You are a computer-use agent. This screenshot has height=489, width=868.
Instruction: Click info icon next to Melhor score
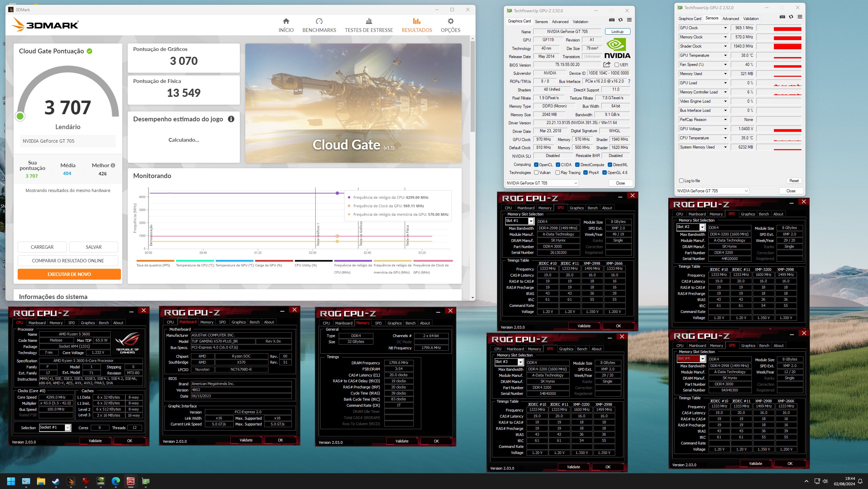click(x=113, y=165)
